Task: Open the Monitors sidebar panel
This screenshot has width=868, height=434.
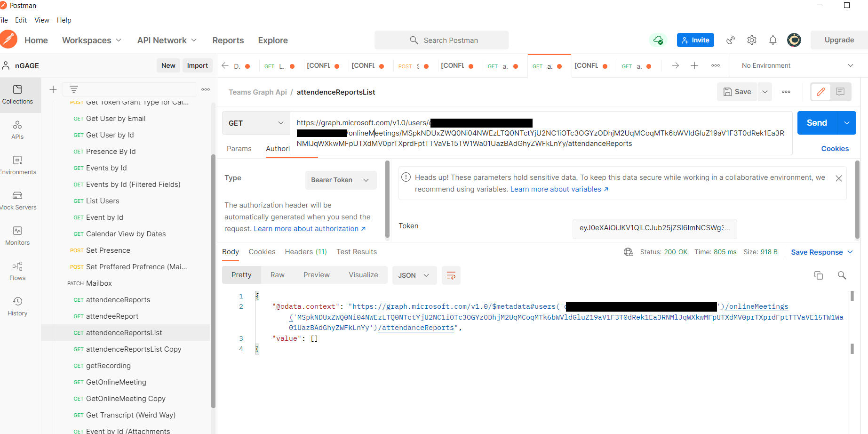Action: coord(17,235)
